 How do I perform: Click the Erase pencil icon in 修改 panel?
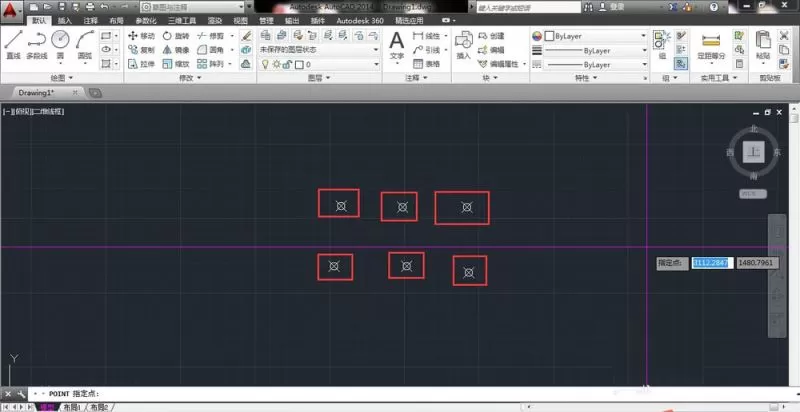246,36
